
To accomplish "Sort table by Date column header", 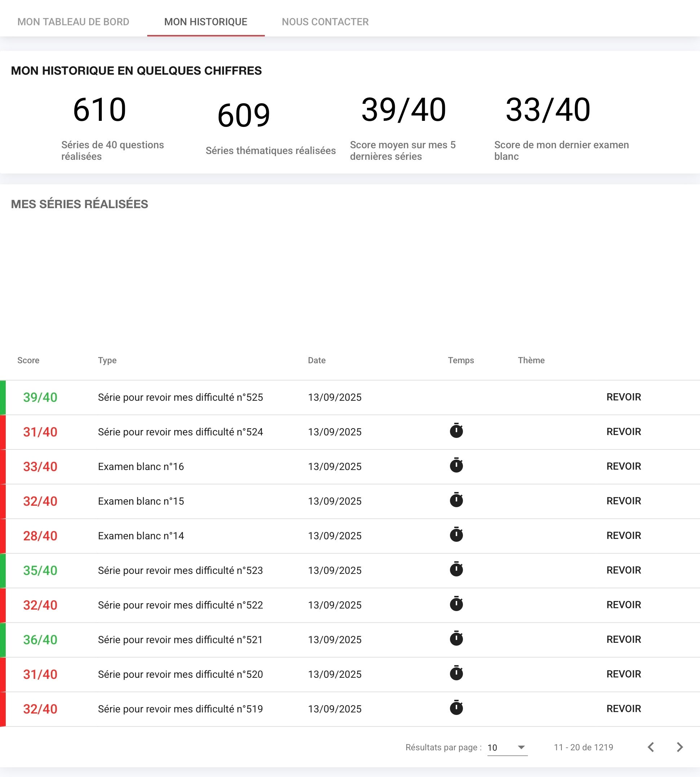I will [x=316, y=360].
